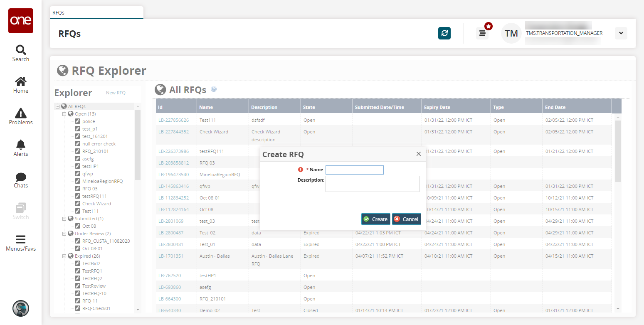The height and width of the screenshot is (325, 644).
Task: Open the Menus/Favs hamburger icon
Action: click(20, 243)
